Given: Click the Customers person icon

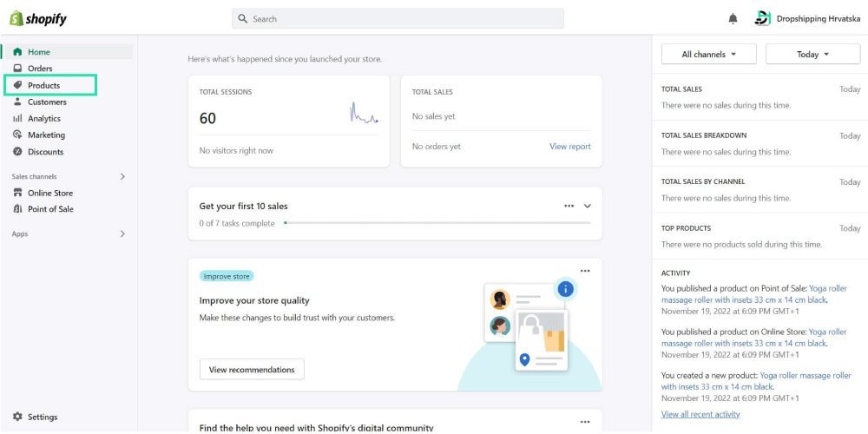Looking at the screenshot, I should pos(17,102).
